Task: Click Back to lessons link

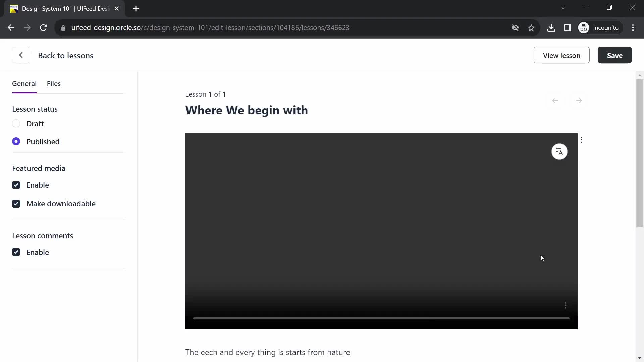Action: (65, 55)
